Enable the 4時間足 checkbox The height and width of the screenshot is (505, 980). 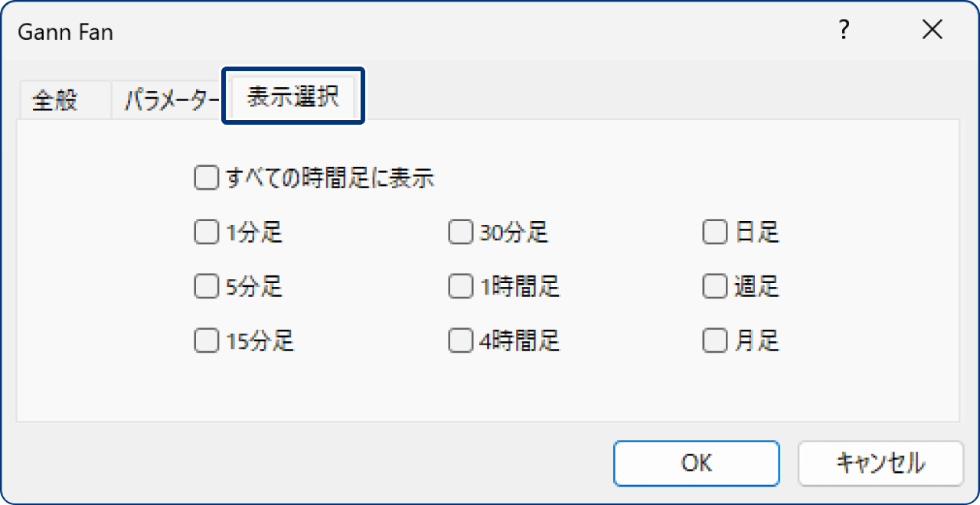(x=460, y=340)
